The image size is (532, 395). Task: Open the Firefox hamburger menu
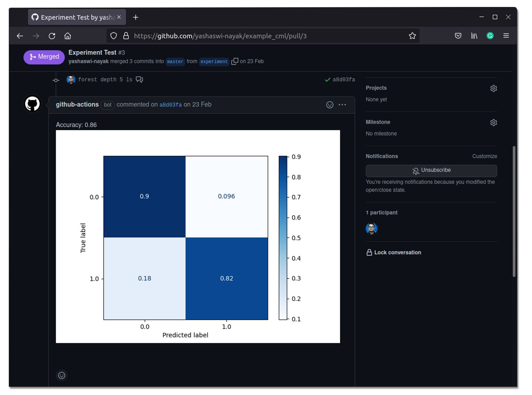point(506,36)
